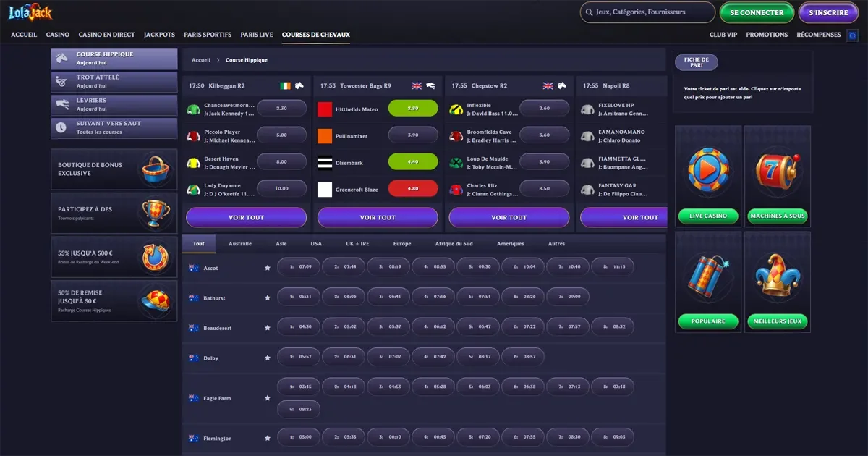Click the LolaJack logo
The width and height of the screenshot is (868, 456).
click(x=30, y=12)
